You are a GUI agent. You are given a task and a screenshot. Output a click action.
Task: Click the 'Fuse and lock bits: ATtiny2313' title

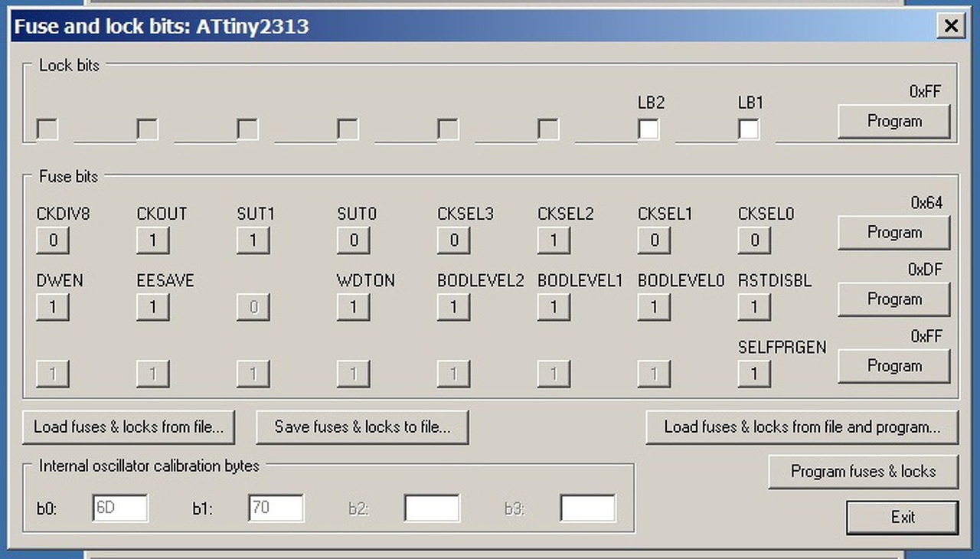click(x=162, y=27)
